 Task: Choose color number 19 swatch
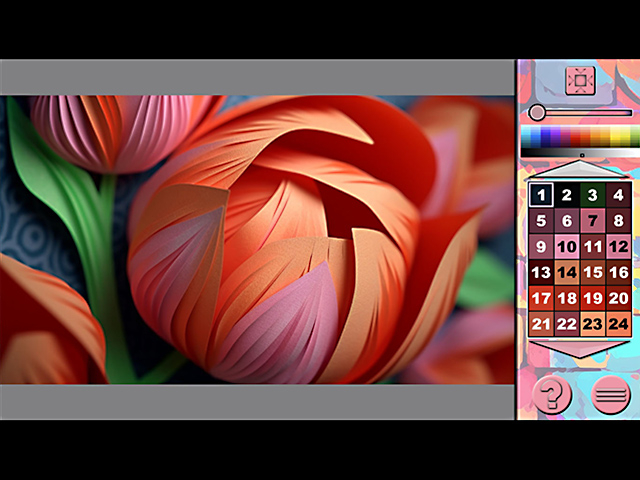pos(593,298)
